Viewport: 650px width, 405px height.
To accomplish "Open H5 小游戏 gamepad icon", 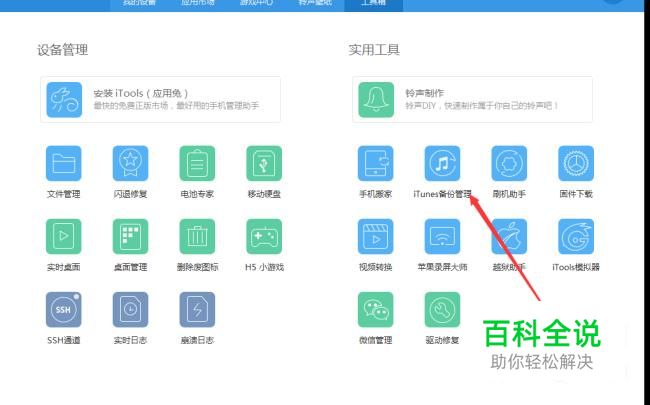I will (264, 236).
